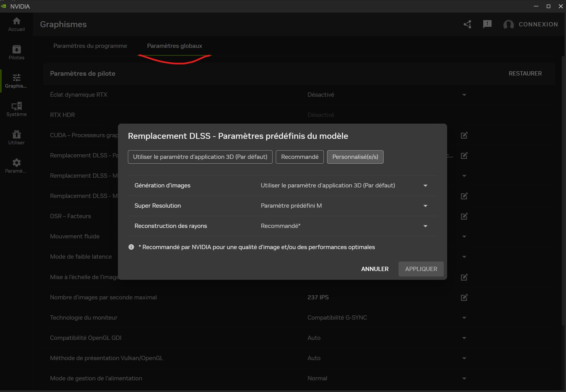Switch to Paramètres du programme tab
Viewport: 566px width, 392px height.
(x=90, y=46)
